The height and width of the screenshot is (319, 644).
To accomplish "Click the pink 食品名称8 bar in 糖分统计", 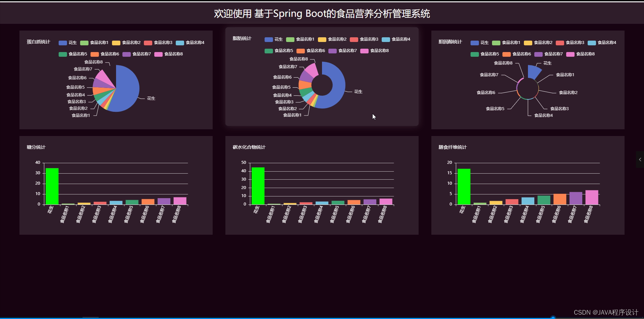I will (x=180, y=201).
